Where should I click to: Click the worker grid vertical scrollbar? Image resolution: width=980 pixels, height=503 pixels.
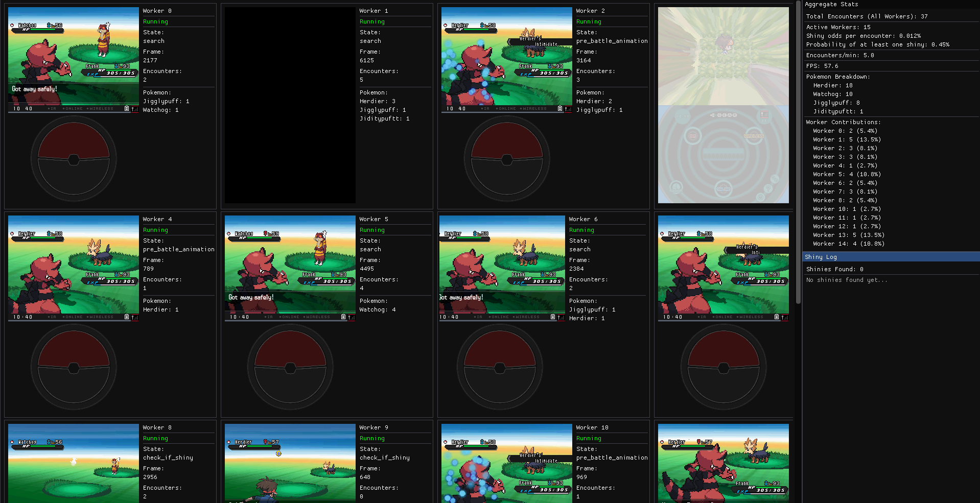pos(798,153)
